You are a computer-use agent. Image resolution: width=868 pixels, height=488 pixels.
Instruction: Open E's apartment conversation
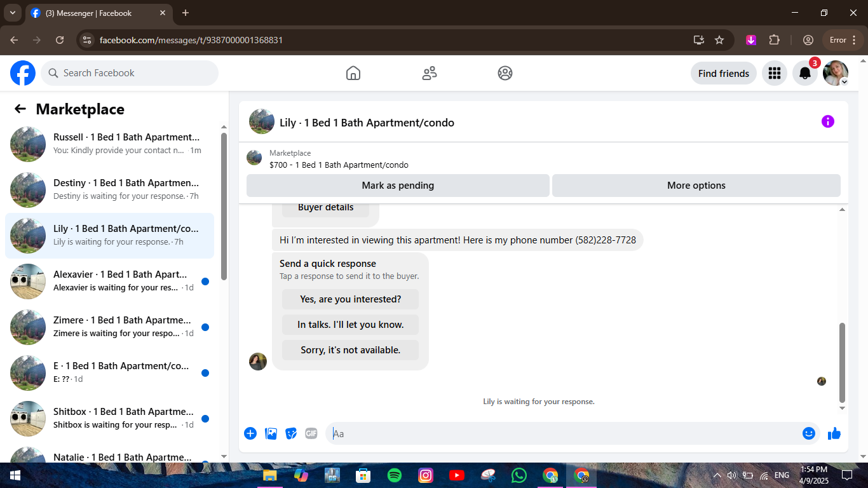coord(109,373)
